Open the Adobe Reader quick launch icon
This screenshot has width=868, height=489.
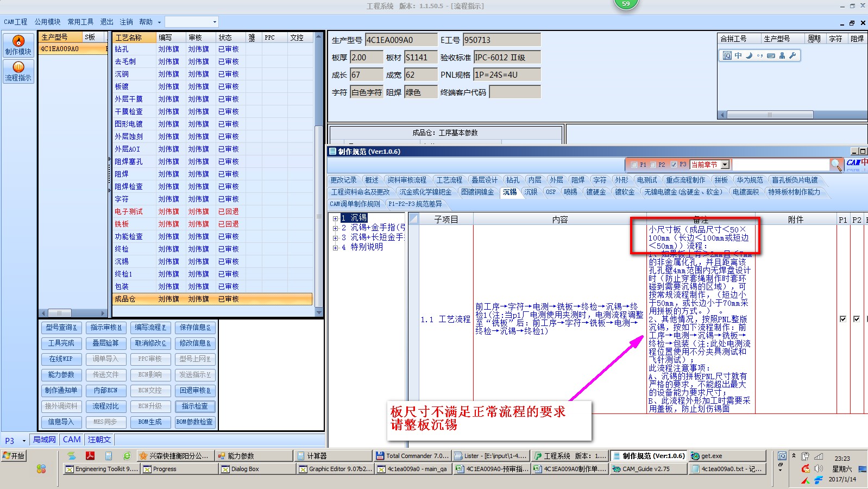[x=90, y=456]
